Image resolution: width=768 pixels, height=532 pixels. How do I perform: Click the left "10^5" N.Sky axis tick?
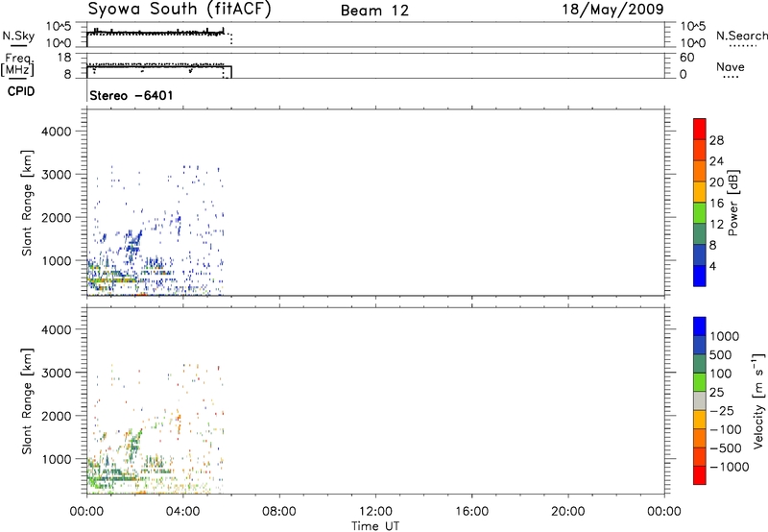tap(59, 26)
